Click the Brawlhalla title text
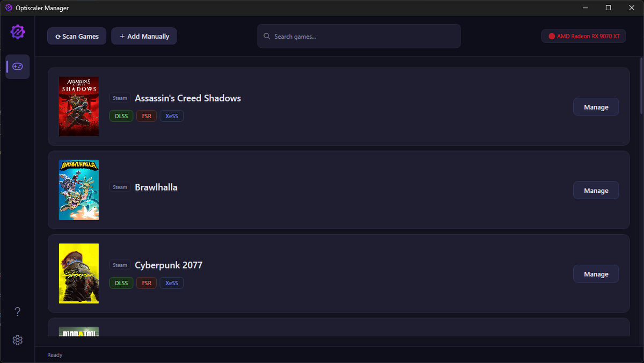644x363 pixels. (x=156, y=187)
